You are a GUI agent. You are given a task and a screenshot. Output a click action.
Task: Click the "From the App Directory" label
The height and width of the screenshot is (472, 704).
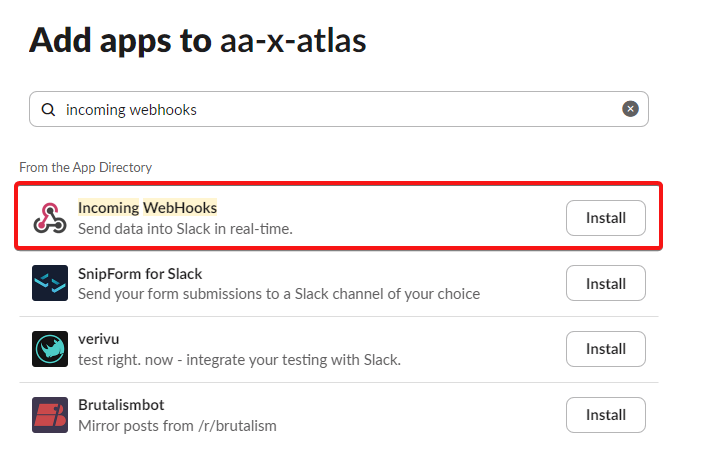pos(85,167)
